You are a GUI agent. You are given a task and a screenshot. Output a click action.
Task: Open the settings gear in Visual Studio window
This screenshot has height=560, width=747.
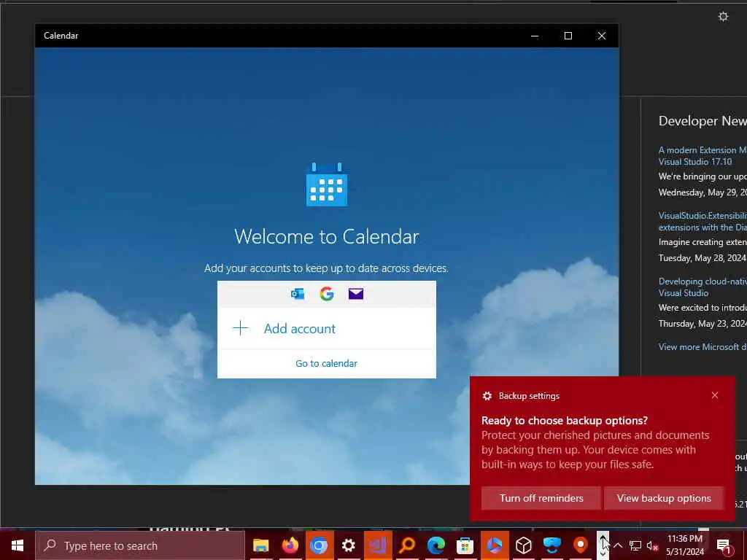(723, 17)
